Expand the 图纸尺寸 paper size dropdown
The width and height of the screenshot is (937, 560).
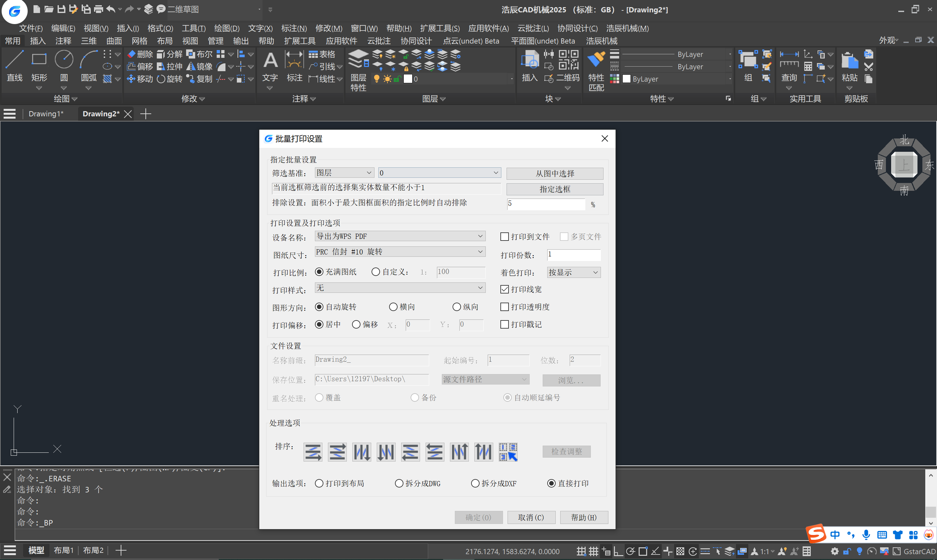click(480, 252)
